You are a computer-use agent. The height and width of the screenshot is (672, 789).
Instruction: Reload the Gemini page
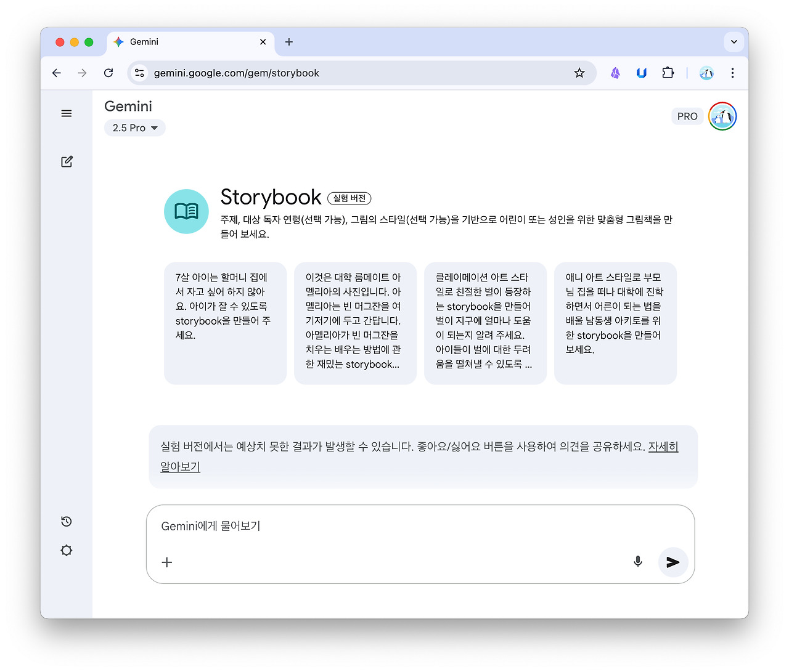(x=108, y=73)
